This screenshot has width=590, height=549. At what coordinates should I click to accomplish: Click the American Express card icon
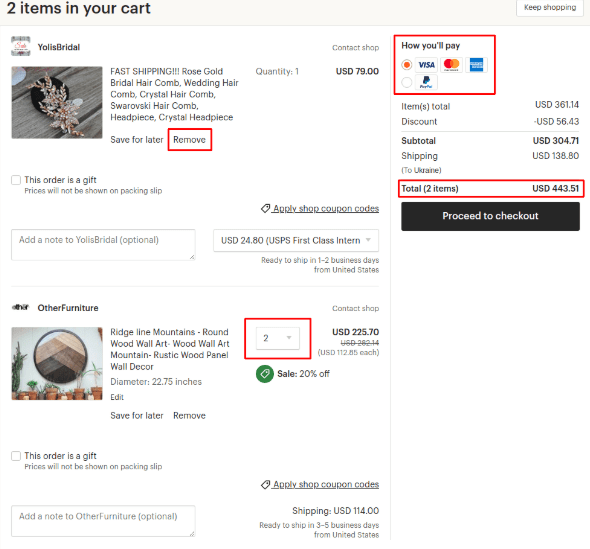click(476, 65)
